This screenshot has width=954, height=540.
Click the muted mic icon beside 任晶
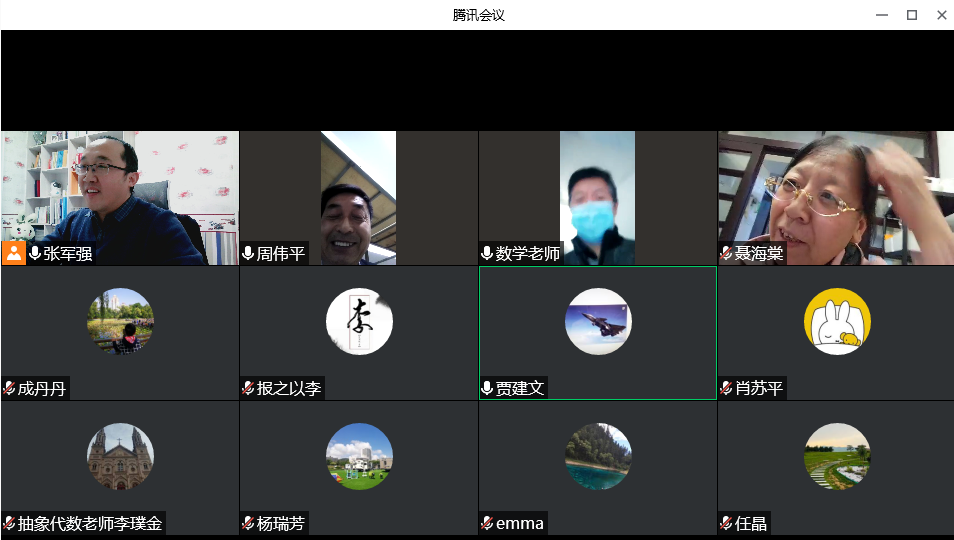[x=726, y=523]
